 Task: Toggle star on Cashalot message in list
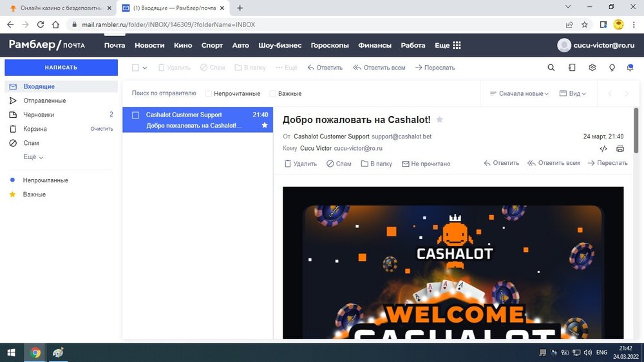(x=265, y=126)
